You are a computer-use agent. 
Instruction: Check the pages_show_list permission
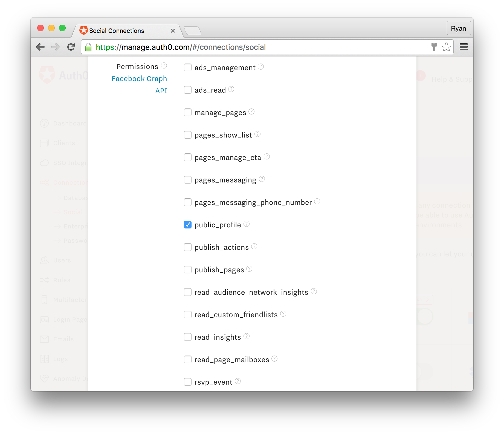[x=188, y=135]
